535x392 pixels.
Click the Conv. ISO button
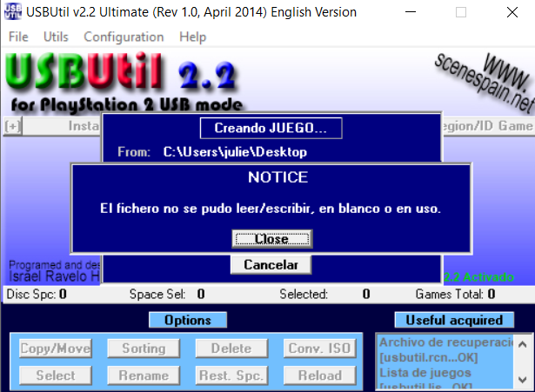pyautogui.click(x=320, y=349)
